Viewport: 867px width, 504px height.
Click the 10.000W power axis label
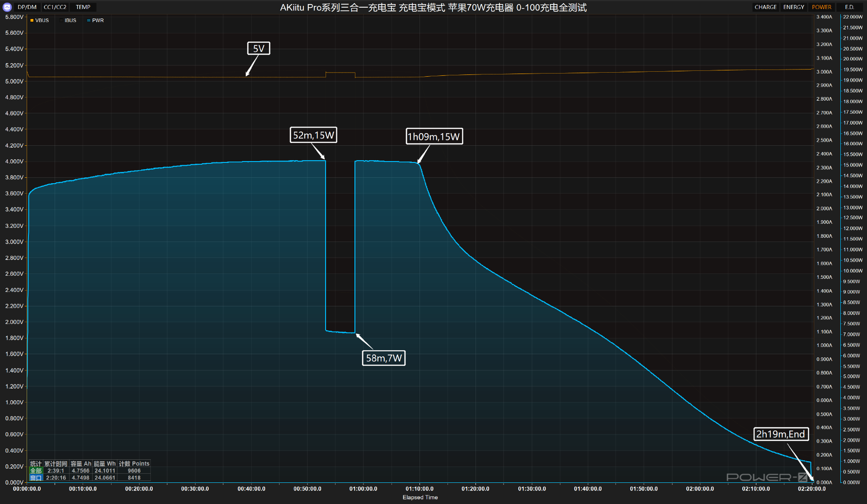[x=853, y=271]
